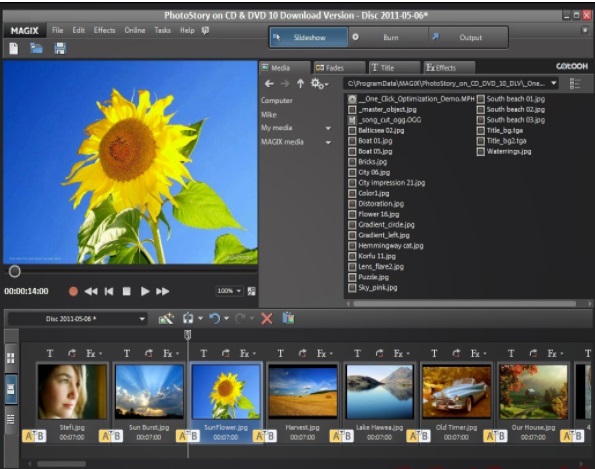
Task: Toggle fullscreen preview icon beside the zoom box
Action: pyautogui.click(x=251, y=291)
